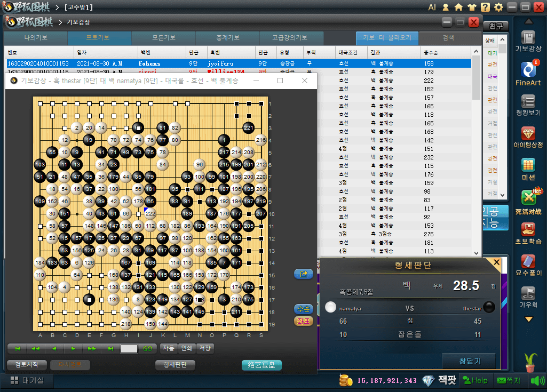
Task: Click the diamond icon in status bar
Action: pos(428,381)
